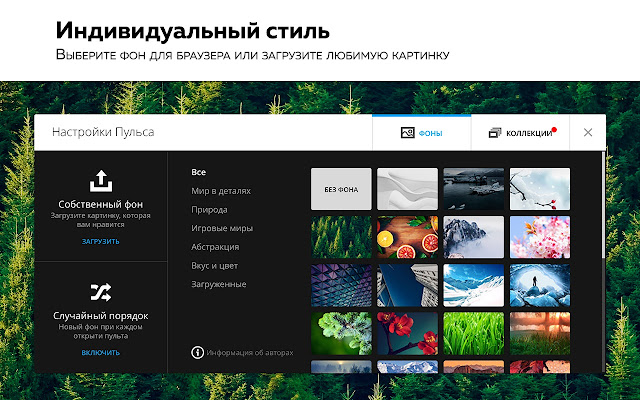Choose the skyscrapers from below background
Screen dimensions: 640x400
(x=407, y=285)
